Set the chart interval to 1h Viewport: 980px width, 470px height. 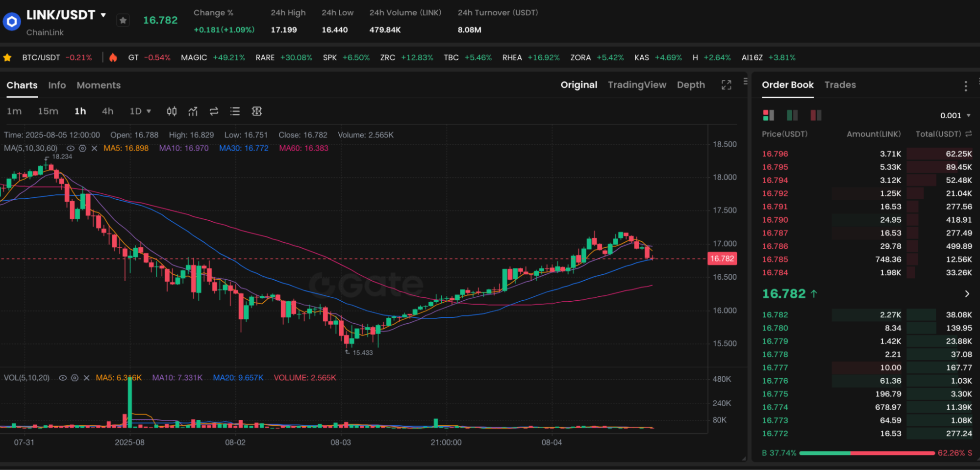pos(80,111)
